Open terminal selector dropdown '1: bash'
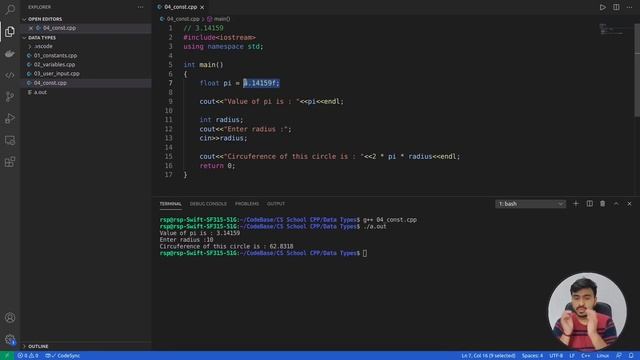The height and width of the screenshot is (360, 640). coord(530,204)
